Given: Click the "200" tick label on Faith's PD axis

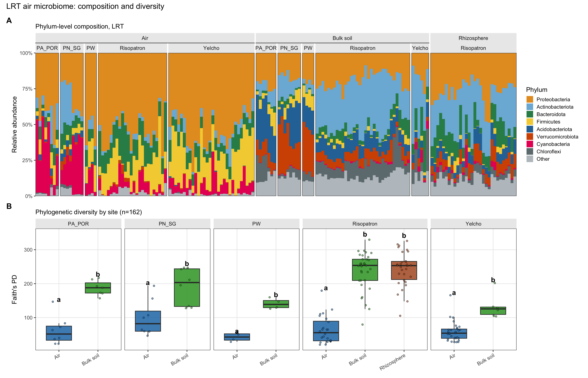Looking at the screenshot, I should (28, 284).
